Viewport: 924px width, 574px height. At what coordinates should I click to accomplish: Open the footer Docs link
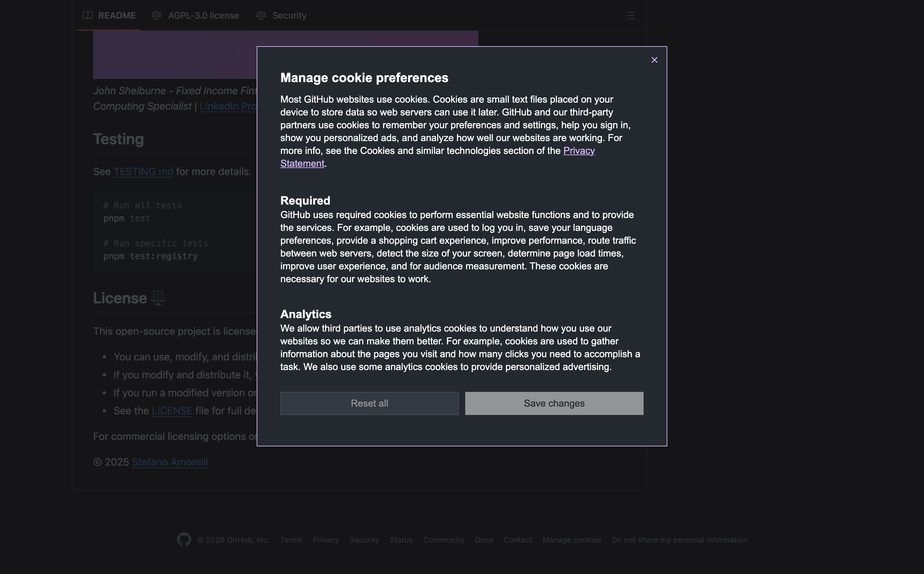click(x=483, y=540)
